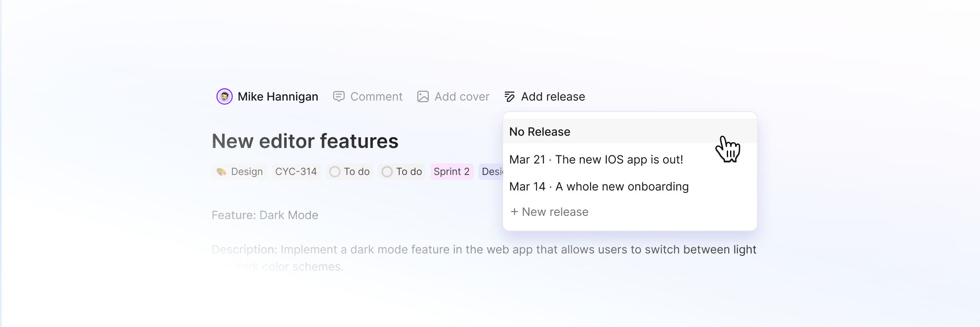Choose Mar 21 The new IOS app release

[630, 159]
